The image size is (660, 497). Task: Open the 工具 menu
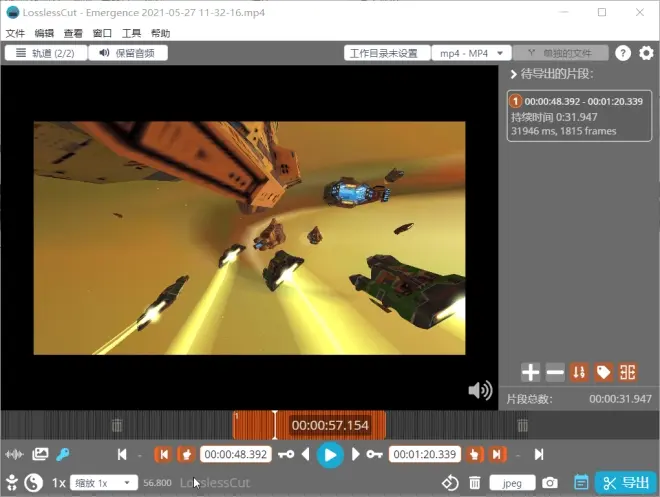[131, 33]
